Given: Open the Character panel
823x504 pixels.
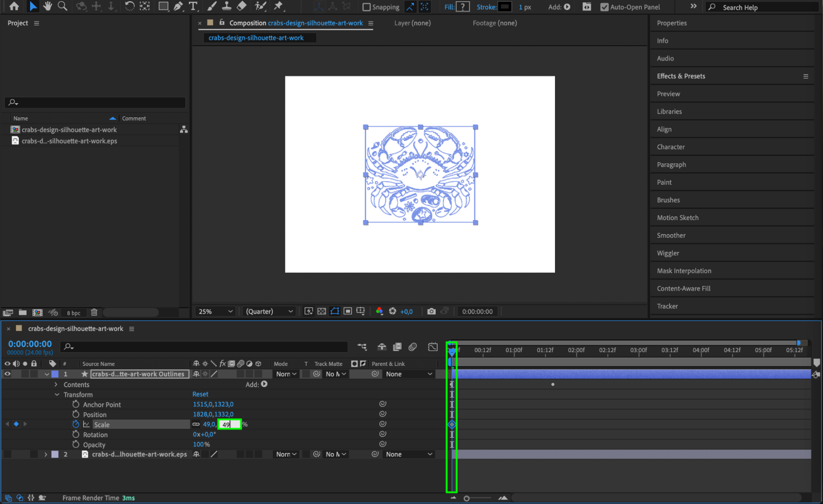Looking at the screenshot, I should [671, 147].
